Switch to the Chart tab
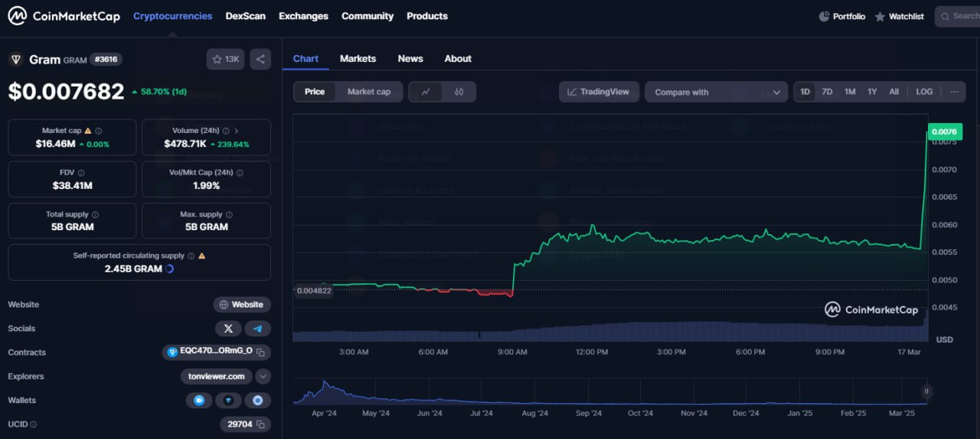980x439 pixels. [x=305, y=59]
